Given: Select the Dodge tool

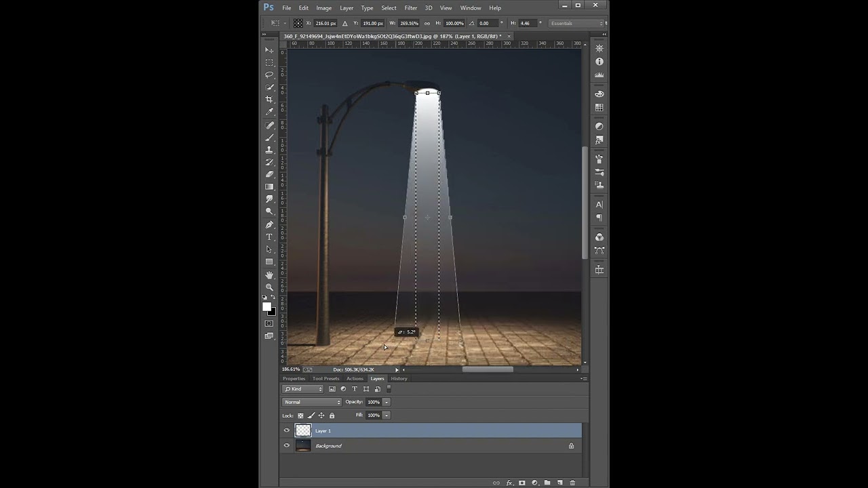Looking at the screenshot, I should 269,211.
